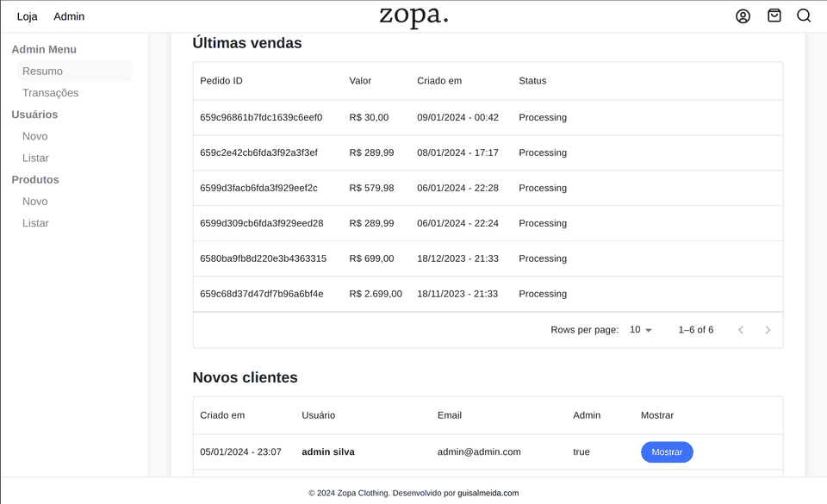Screen dimensions: 827x504
Task: Open the Admin menu item
Action: pyautogui.click(x=69, y=16)
